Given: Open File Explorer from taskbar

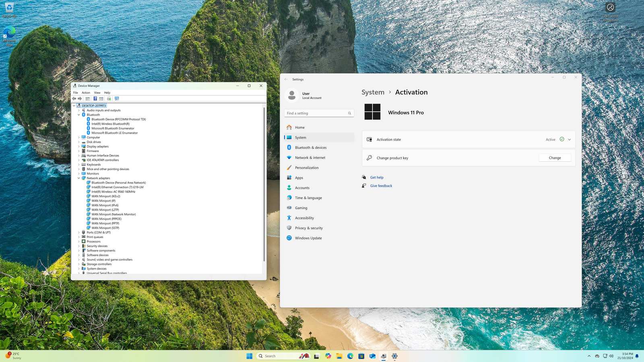Looking at the screenshot, I should click(x=339, y=356).
